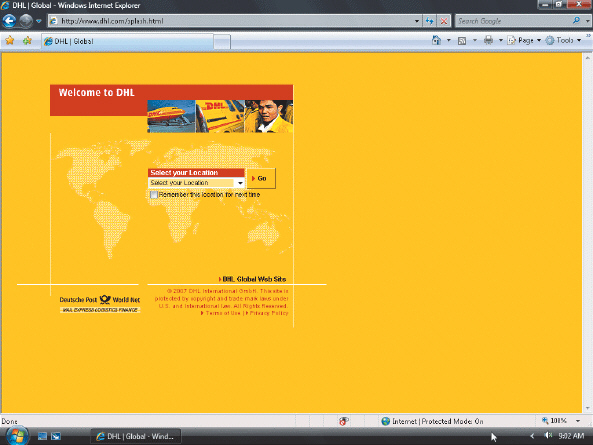The image size is (593, 445).
Task: Click the magnifier search icon
Action: [576, 21]
